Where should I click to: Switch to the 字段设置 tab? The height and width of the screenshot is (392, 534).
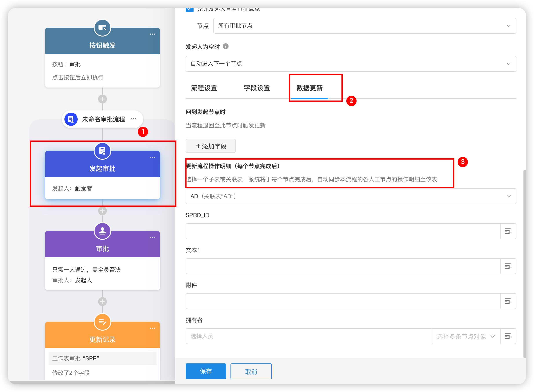(257, 88)
